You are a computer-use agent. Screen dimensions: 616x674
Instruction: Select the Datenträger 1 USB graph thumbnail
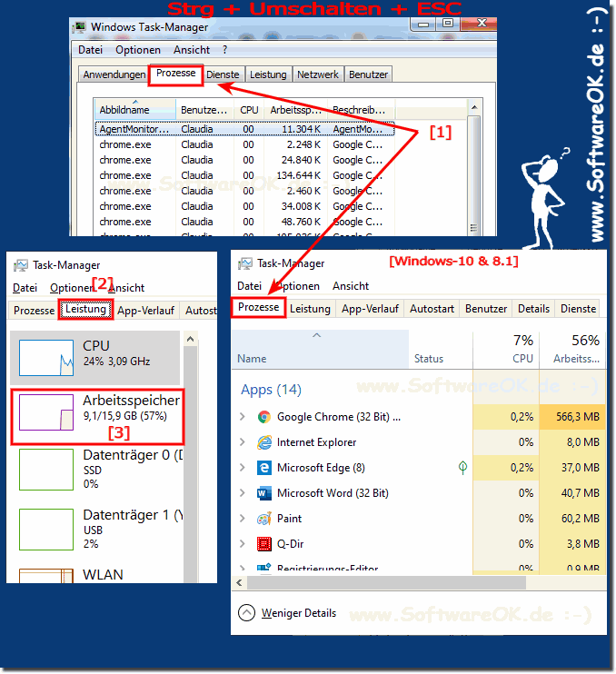click(x=46, y=530)
